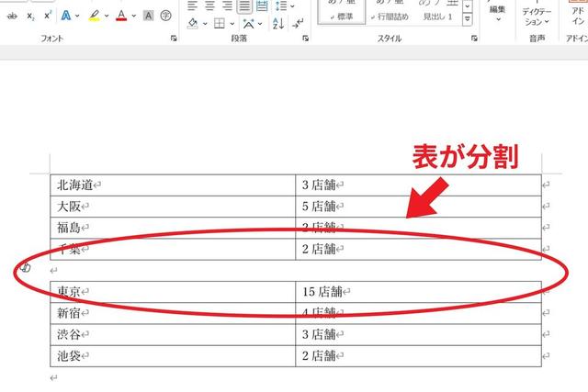
Task: Apply distributed alignment
Action: tap(262, 6)
